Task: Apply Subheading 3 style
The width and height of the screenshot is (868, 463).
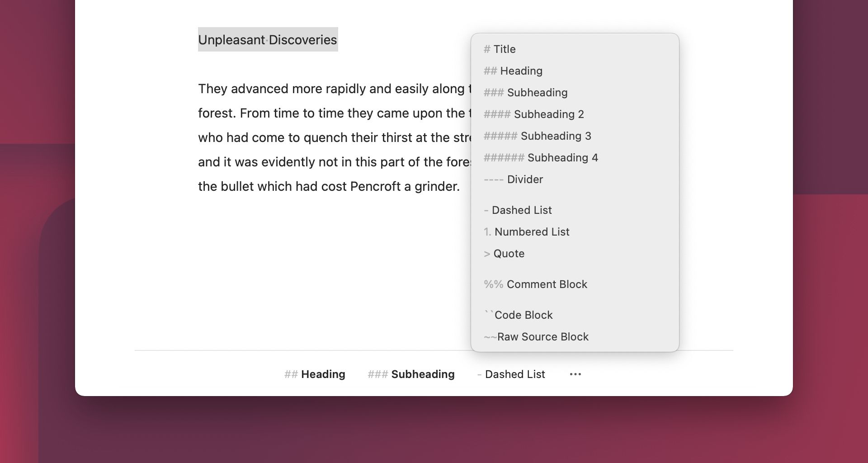Action: [575, 136]
